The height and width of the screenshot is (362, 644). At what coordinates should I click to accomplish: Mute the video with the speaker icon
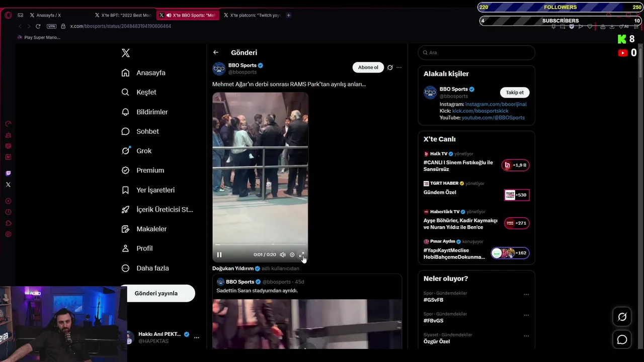tap(283, 255)
